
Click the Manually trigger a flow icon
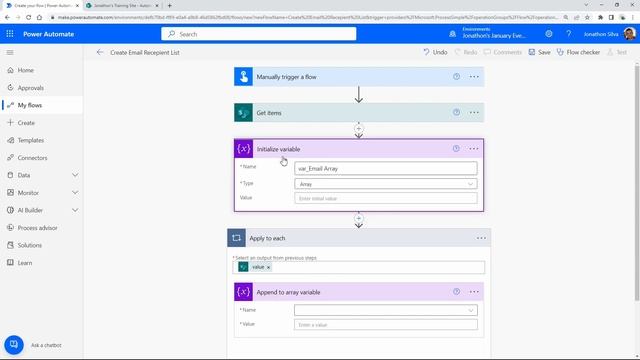(243, 77)
